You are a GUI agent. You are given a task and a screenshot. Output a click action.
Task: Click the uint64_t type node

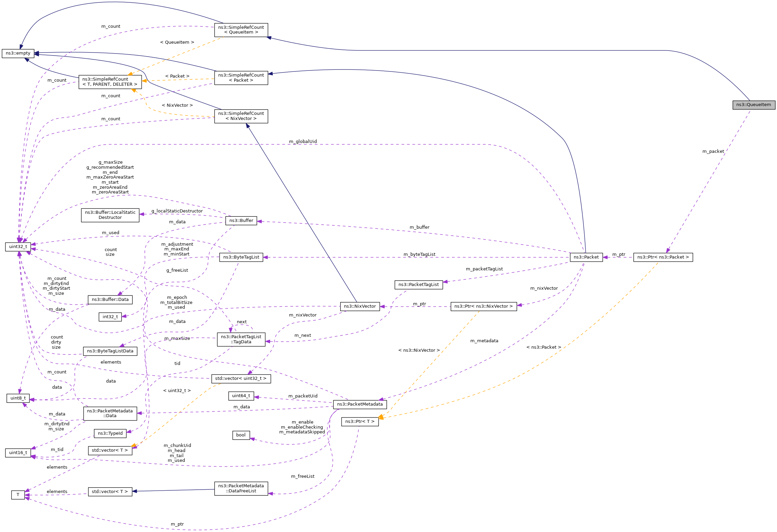241,396
